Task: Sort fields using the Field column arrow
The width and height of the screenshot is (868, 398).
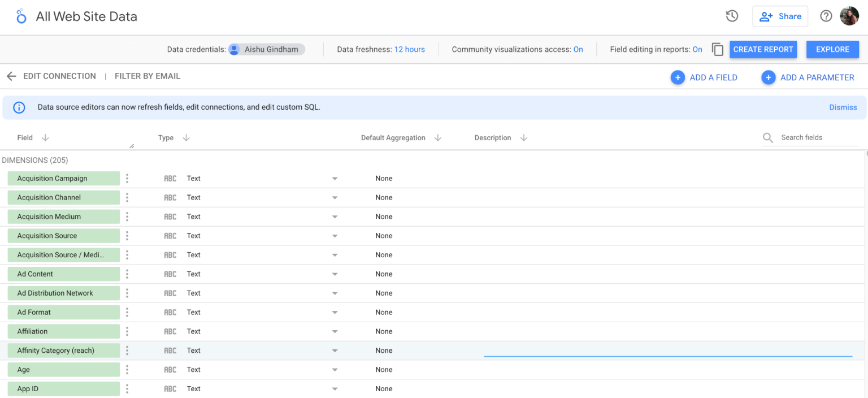Action: pyautogui.click(x=45, y=137)
